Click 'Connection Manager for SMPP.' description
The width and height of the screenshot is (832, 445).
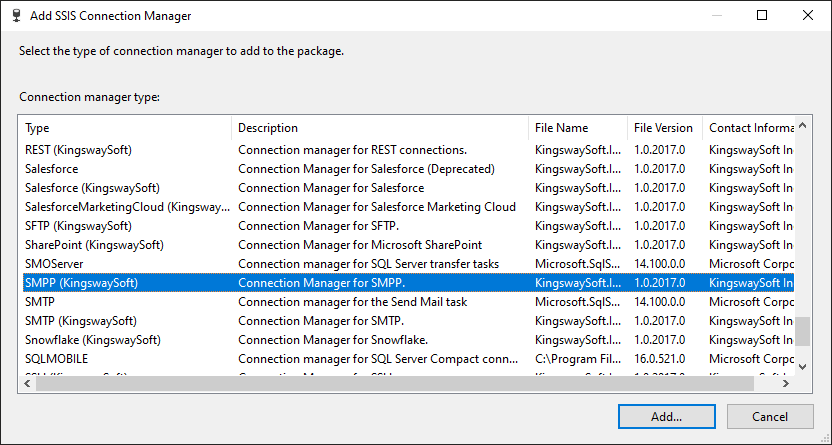[322, 283]
